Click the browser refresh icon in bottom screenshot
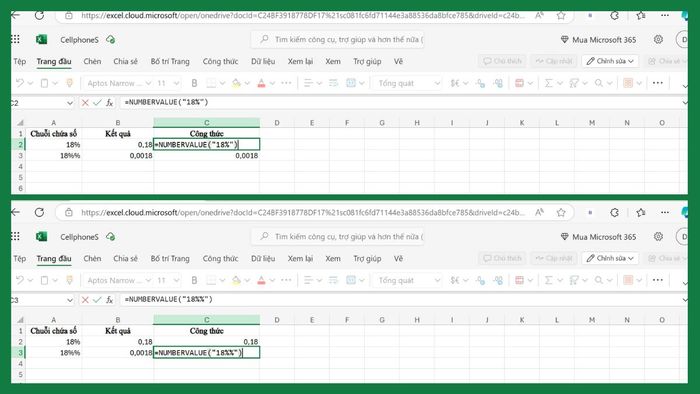This screenshot has width=700, height=394. [x=39, y=212]
